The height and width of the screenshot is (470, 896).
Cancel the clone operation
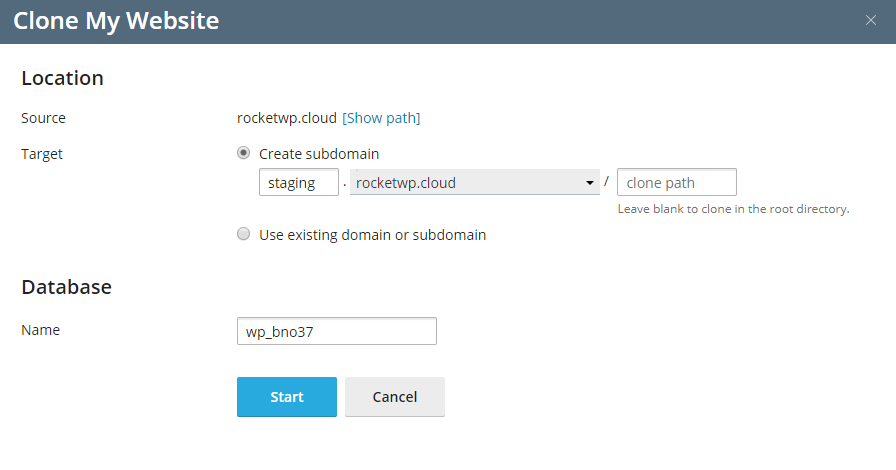(x=395, y=397)
